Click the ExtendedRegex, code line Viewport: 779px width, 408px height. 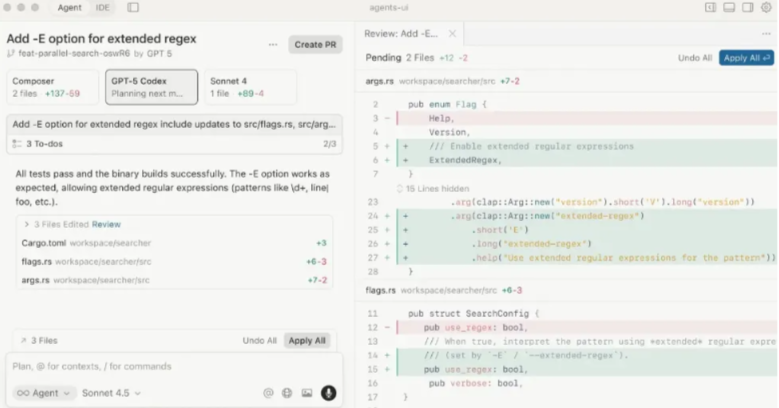[x=466, y=160]
